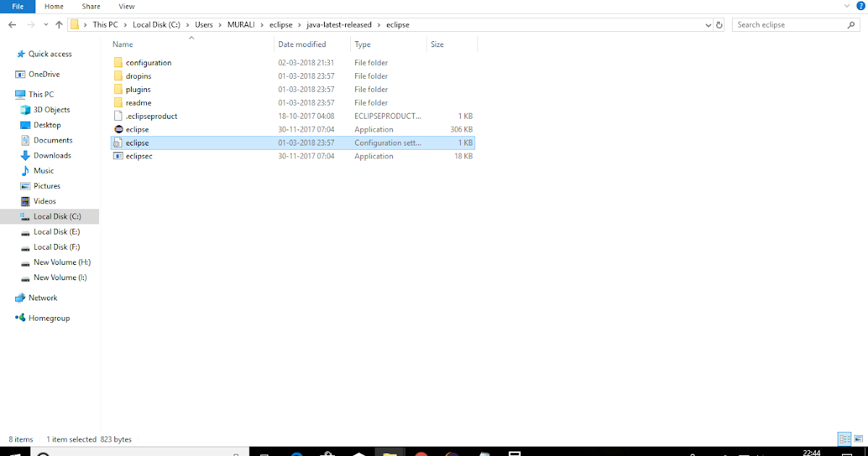This screenshot has height=456, width=868.
Task: Open the chevron after This PC breadcrumb
Action: point(124,25)
